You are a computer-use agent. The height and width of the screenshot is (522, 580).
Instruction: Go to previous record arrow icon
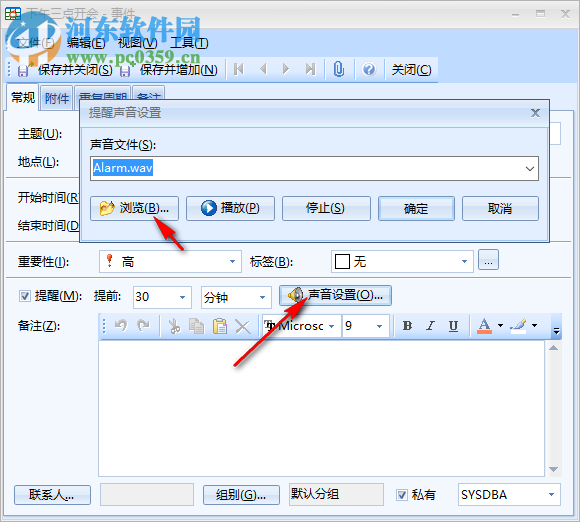[x=263, y=69]
